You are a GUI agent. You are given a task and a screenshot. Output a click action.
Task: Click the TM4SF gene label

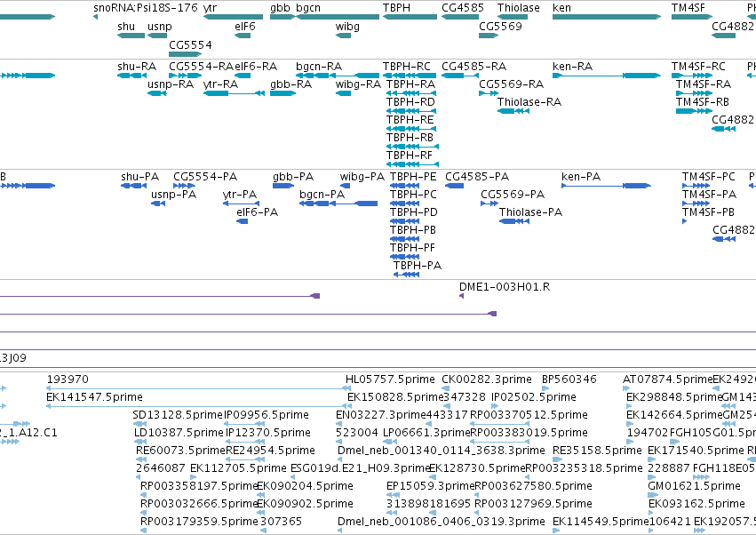tap(688, 8)
